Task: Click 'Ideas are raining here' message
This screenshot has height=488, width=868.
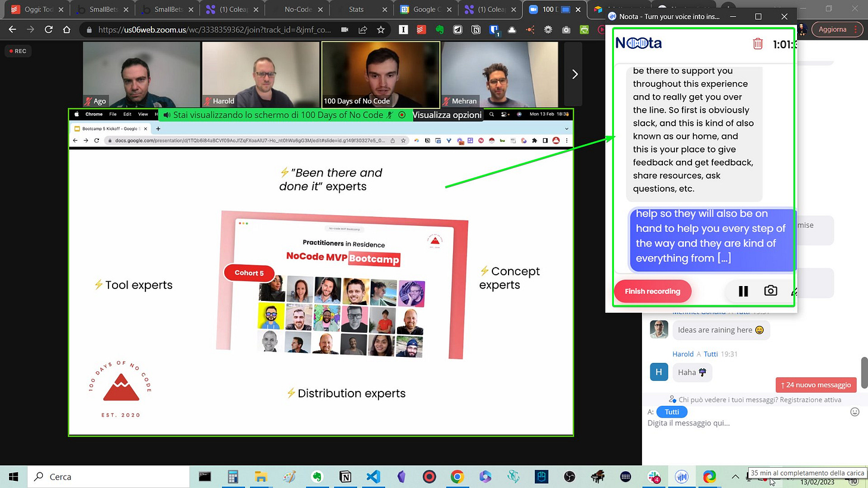Action: point(721,330)
